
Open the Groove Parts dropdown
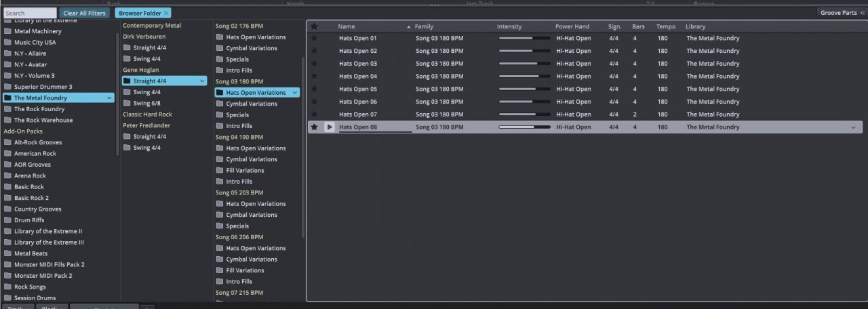(842, 13)
